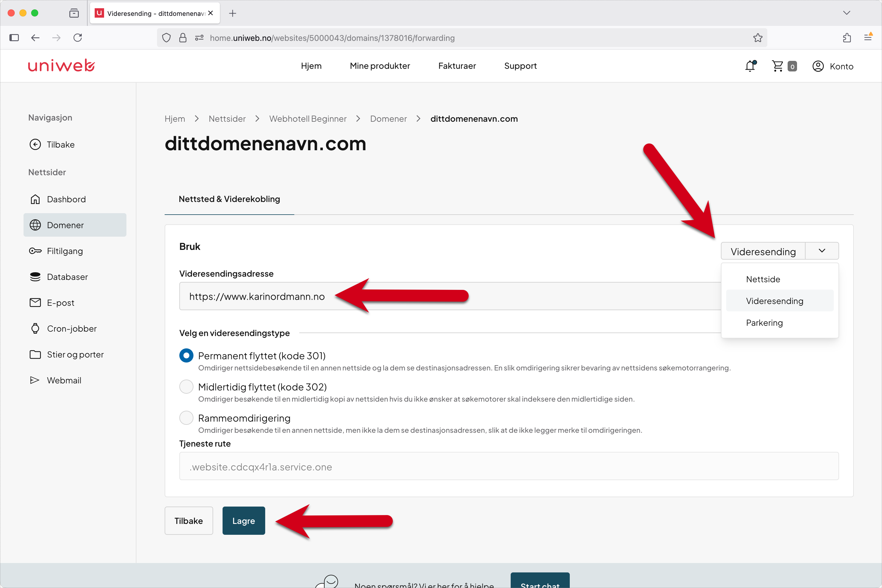Viewport: 882px width, 588px height.
Task: Open the shopping cart
Action: pyautogui.click(x=784, y=66)
